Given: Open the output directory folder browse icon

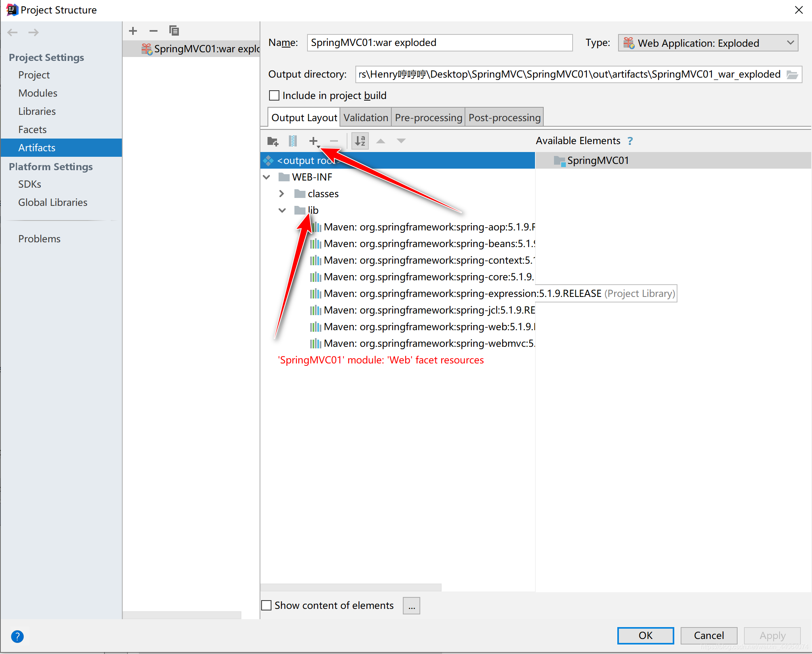Looking at the screenshot, I should [792, 74].
